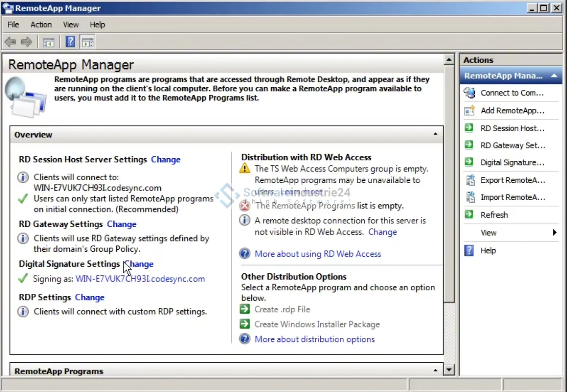
Task: Collapse the RemoteApp Programs section
Action: click(435, 370)
